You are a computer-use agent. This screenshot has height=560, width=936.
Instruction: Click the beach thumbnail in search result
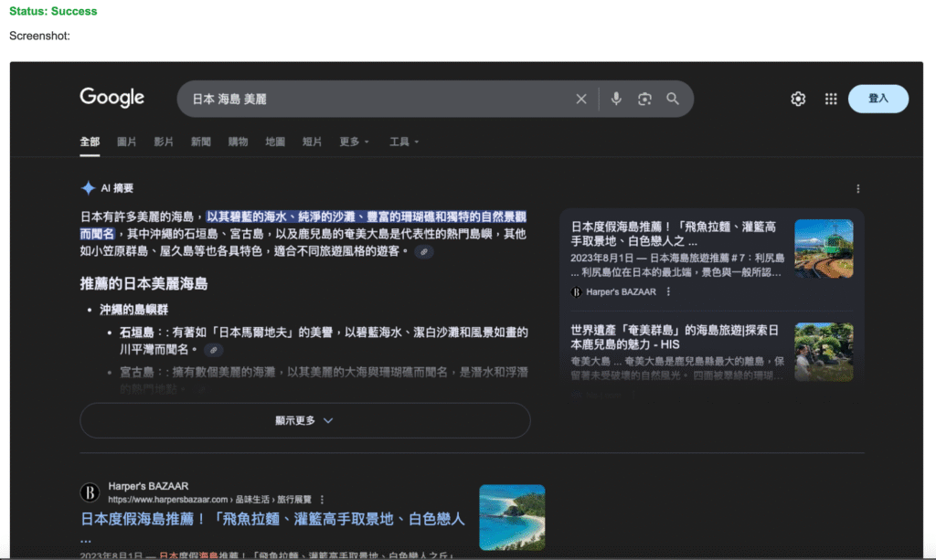click(x=512, y=517)
